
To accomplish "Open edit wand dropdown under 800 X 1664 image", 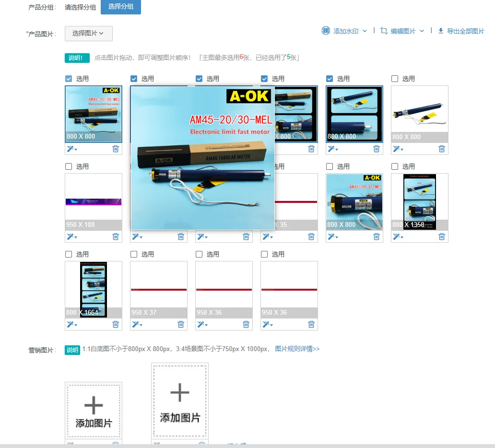I will tap(71, 324).
